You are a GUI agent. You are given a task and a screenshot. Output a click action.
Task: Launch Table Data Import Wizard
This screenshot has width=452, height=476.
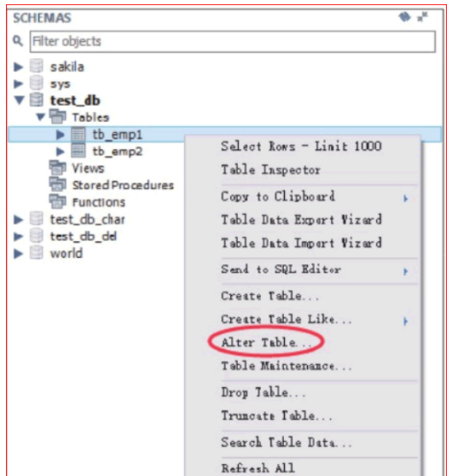pos(301,243)
